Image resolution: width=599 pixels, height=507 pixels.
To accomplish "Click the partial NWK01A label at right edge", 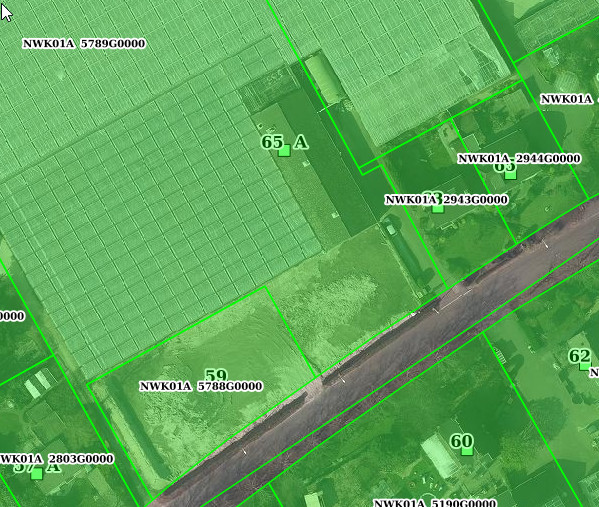I will point(567,99).
